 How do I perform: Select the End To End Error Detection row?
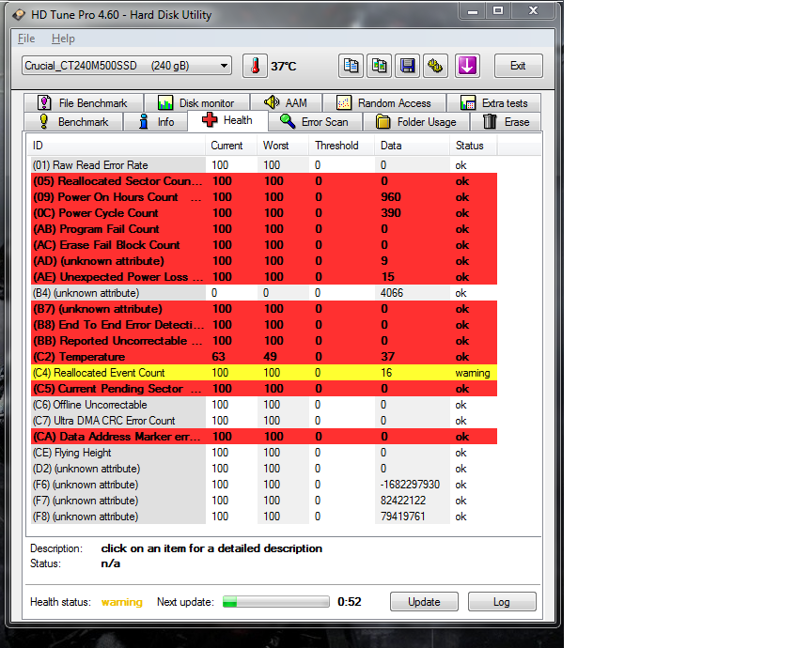264,325
